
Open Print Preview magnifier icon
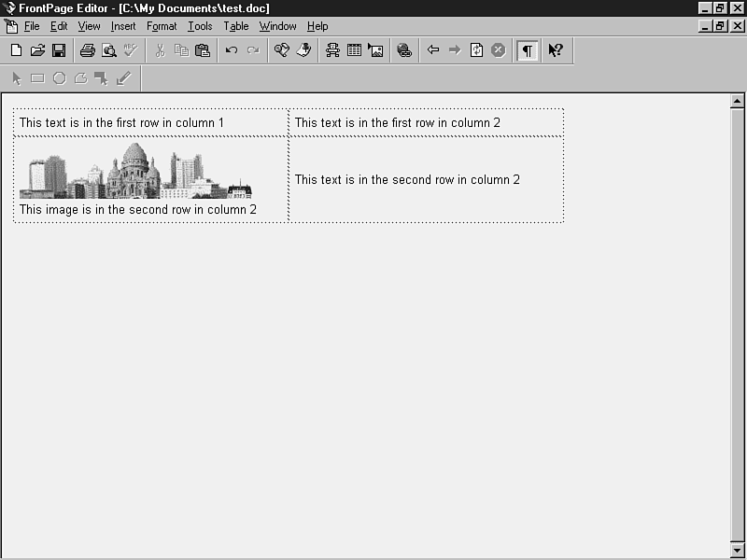point(109,50)
